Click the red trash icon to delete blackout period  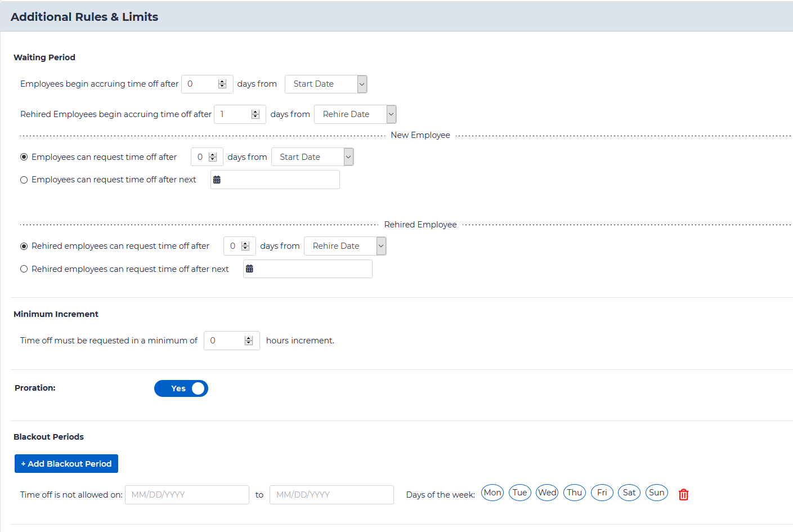tap(683, 494)
